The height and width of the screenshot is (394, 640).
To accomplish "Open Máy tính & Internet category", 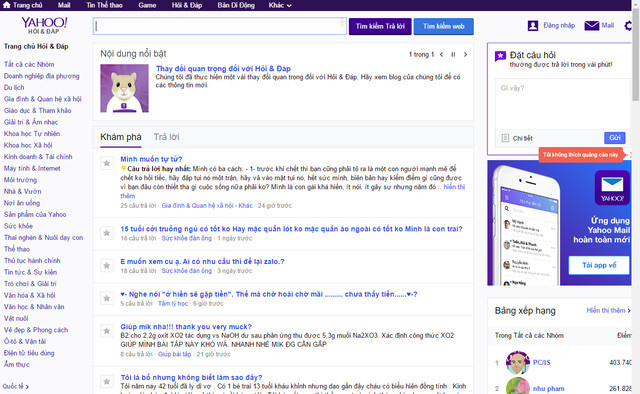I will coord(32,168).
